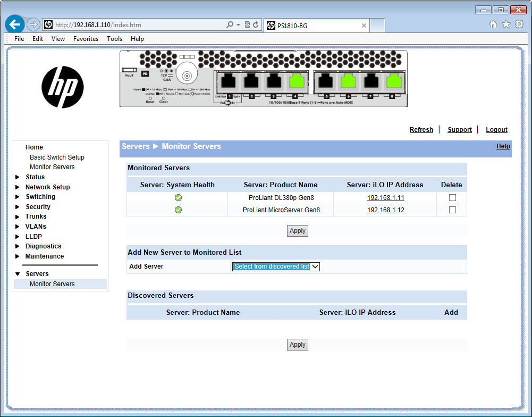Click the compatibility view icon in the address bar

247,24
